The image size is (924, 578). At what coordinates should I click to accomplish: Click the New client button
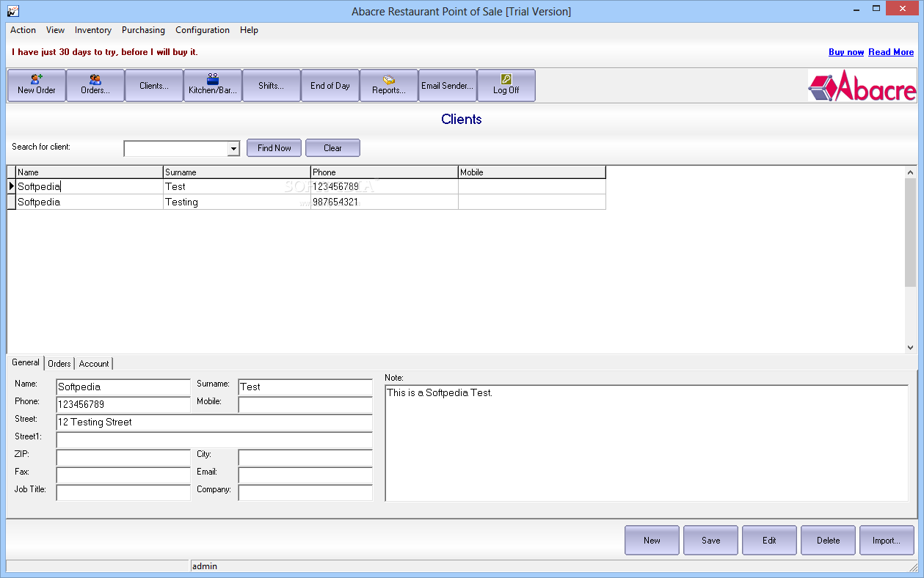pos(652,541)
